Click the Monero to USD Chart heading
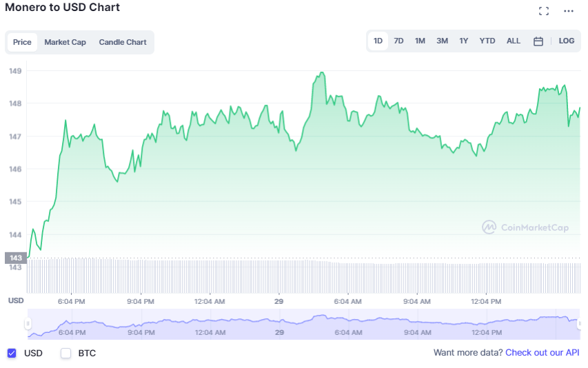Viewport: 588px width, 368px height. pos(62,7)
